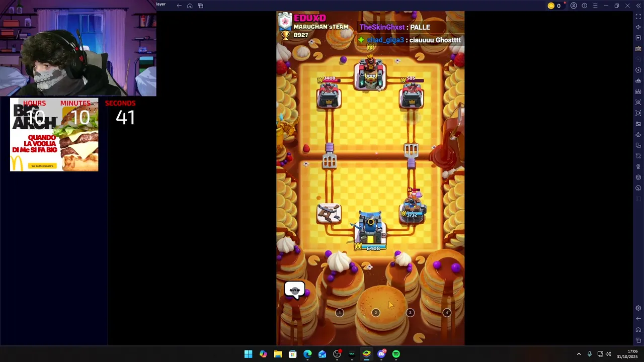
Task: Click the enemy king tower
Action: point(370,73)
